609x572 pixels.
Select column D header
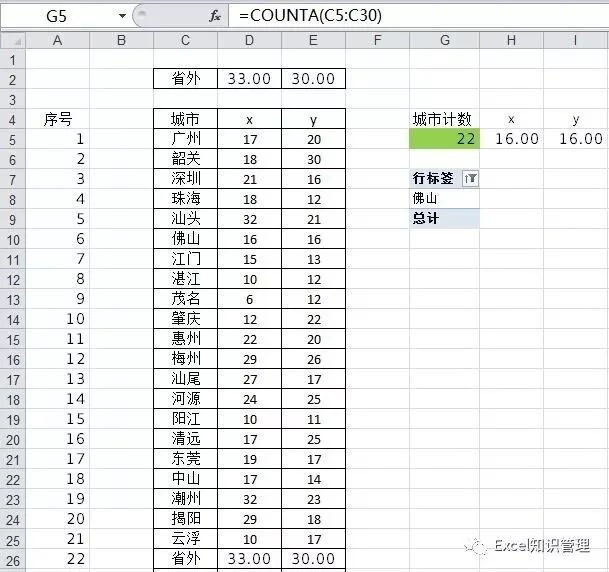pos(249,40)
